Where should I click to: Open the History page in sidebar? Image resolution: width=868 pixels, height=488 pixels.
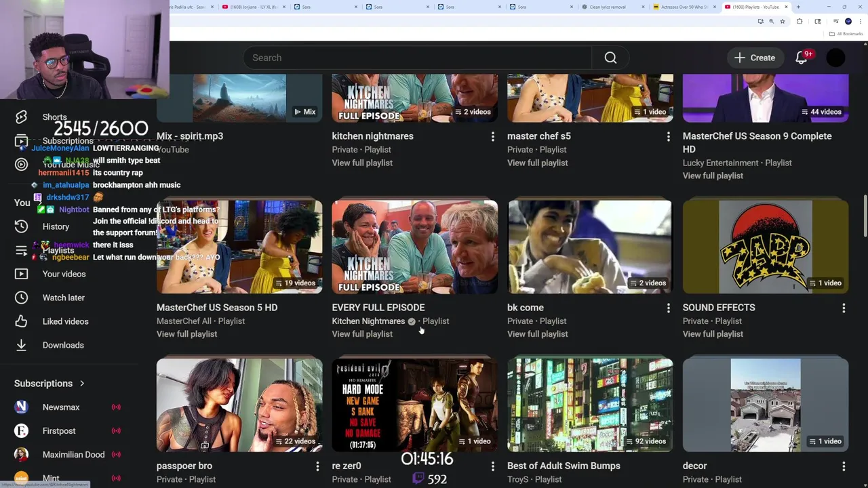point(42,227)
